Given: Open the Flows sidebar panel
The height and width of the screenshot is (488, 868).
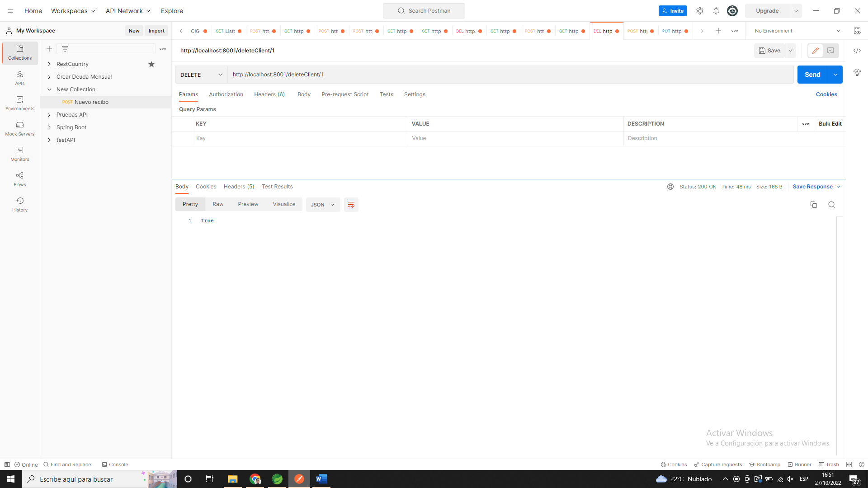Looking at the screenshot, I should point(19,179).
